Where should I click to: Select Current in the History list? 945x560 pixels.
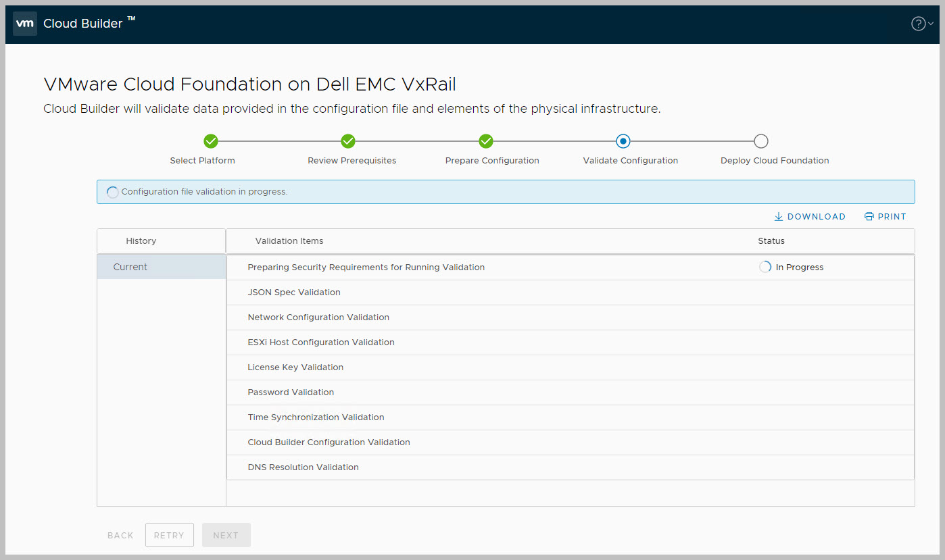(x=130, y=267)
